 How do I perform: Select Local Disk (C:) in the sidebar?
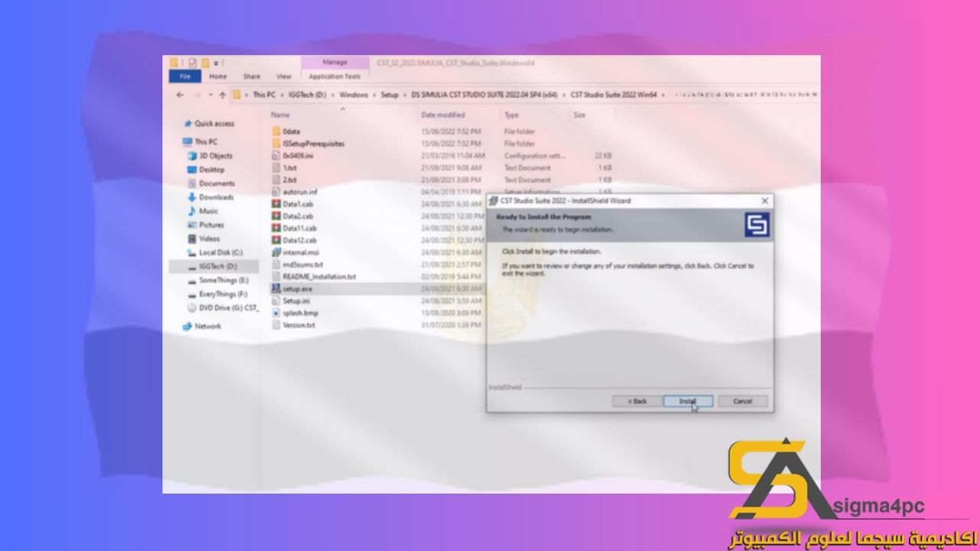(x=220, y=252)
